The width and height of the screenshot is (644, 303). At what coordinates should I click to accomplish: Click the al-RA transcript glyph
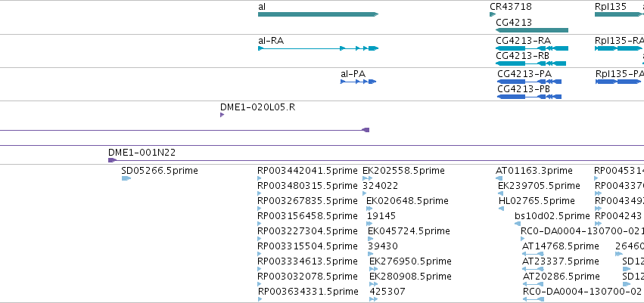[x=318, y=48]
